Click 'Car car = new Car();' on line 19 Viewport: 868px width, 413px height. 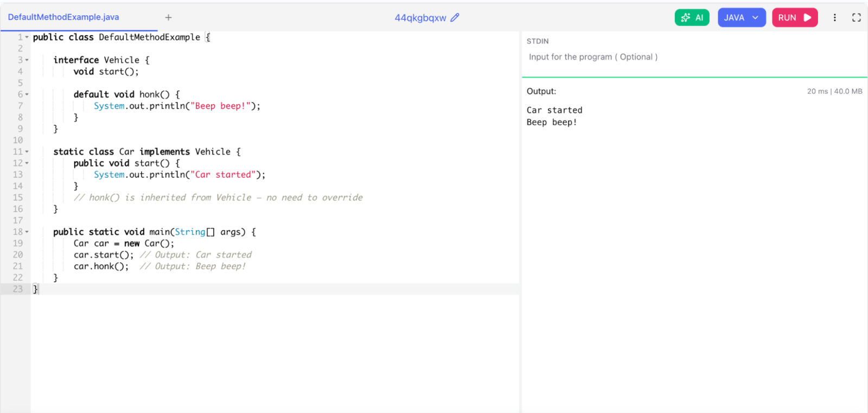tap(124, 243)
